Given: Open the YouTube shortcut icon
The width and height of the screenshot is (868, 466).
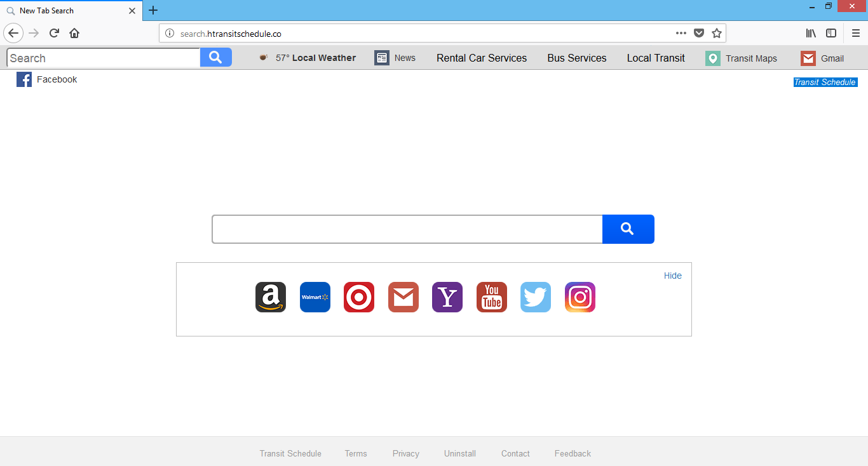Looking at the screenshot, I should coord(491,296).
